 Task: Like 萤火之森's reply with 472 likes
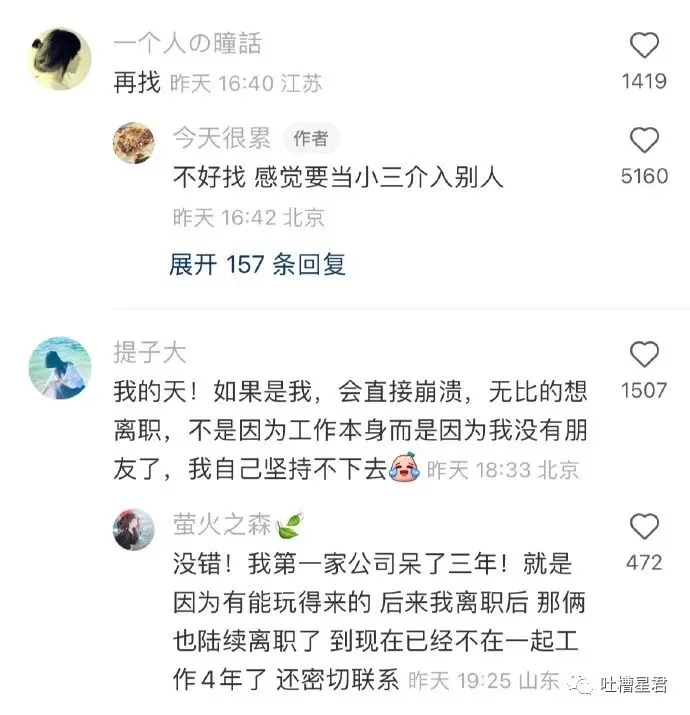(644, 527)
